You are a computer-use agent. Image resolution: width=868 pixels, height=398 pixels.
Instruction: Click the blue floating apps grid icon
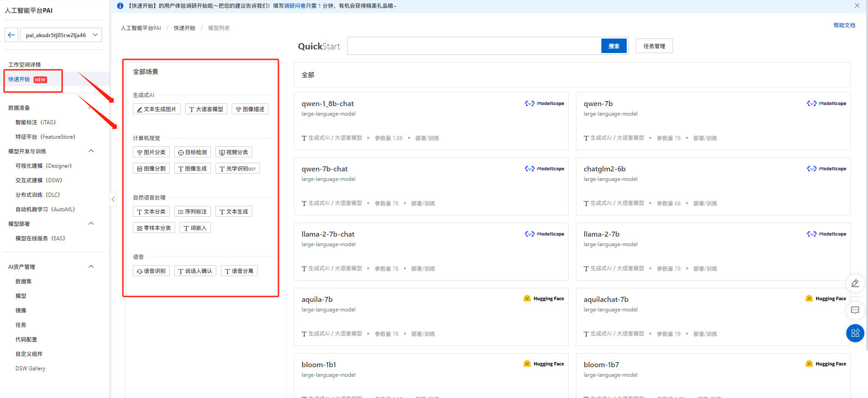(x=855, y=333)
